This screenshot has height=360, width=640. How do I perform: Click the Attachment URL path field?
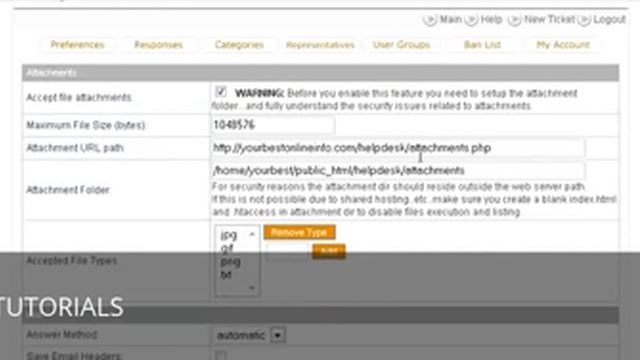tap(398, 148)
